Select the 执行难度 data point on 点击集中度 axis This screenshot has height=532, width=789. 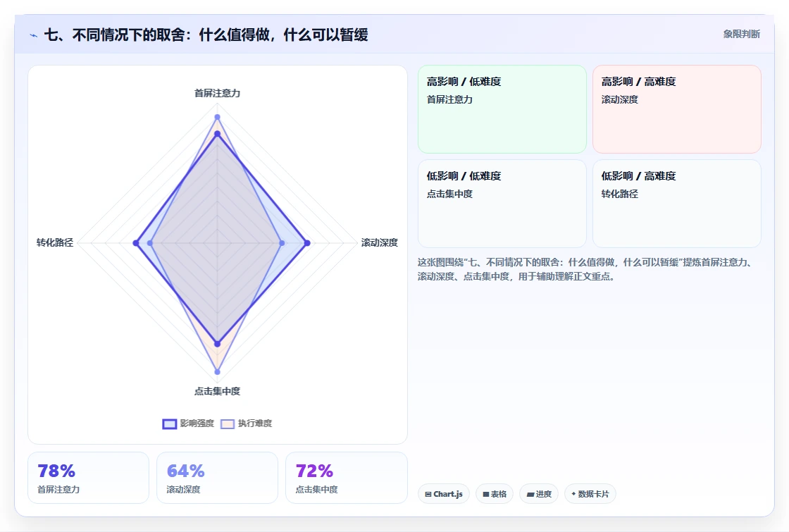218,372
